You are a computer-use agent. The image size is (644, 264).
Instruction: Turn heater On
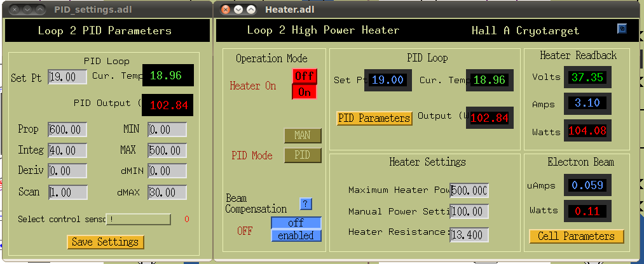tap(305, 92)
